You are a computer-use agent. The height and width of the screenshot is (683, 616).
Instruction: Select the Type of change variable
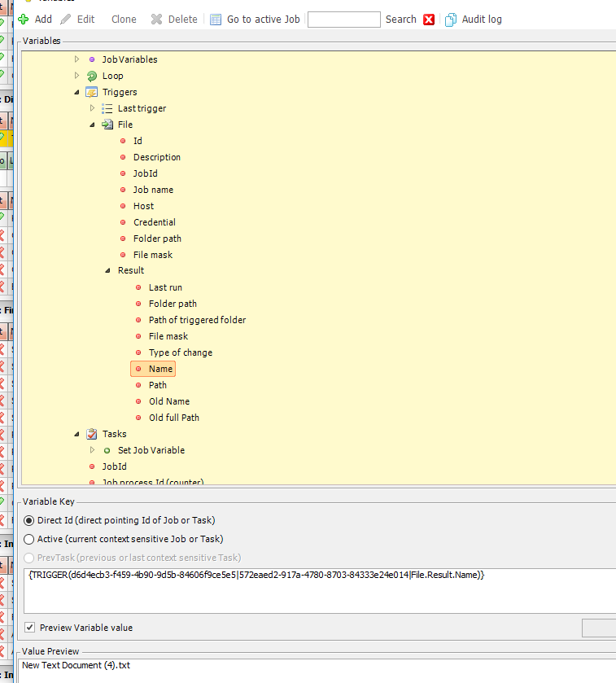[x=180, y=352]
